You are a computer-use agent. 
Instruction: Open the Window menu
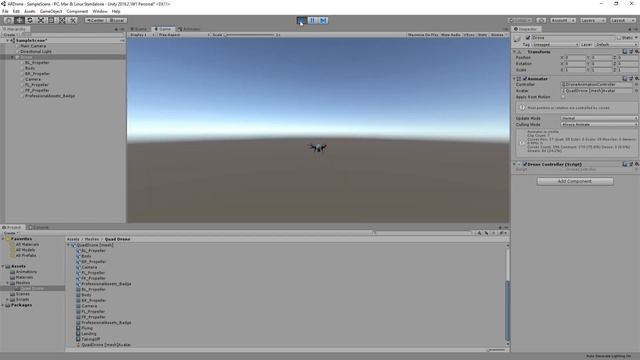(x=100, y=11)
